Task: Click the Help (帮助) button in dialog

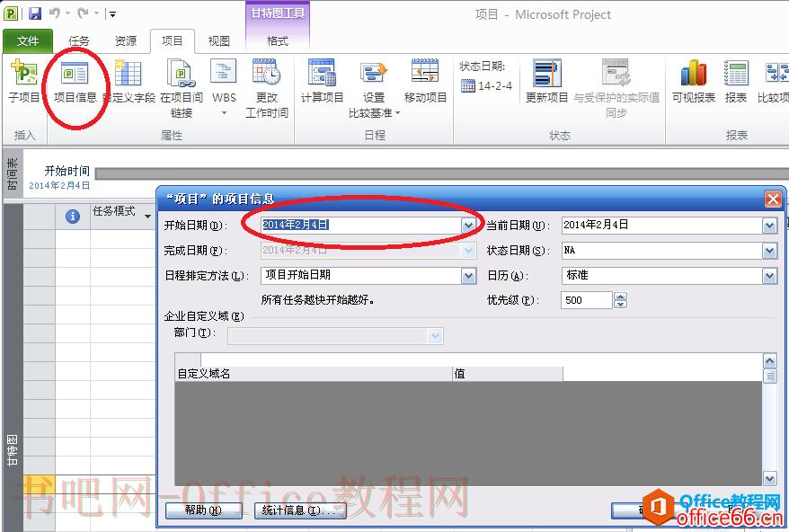Action: tap(203, 510)
